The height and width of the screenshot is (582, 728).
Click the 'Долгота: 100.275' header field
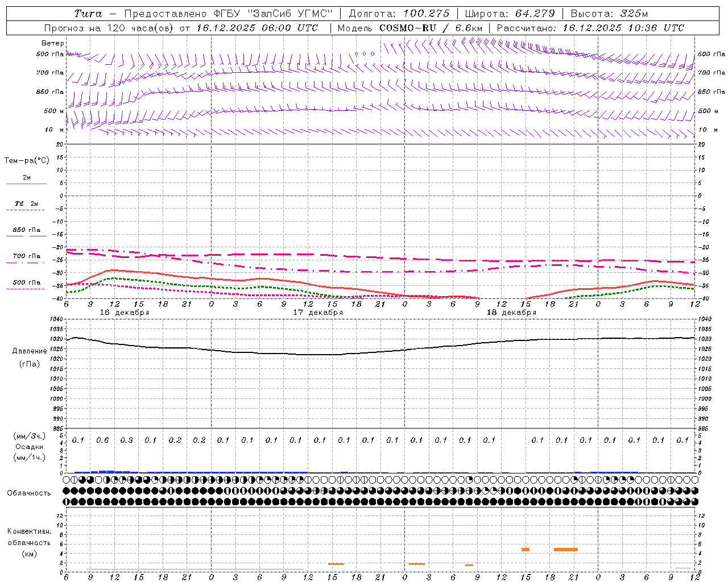click(399, 14)
